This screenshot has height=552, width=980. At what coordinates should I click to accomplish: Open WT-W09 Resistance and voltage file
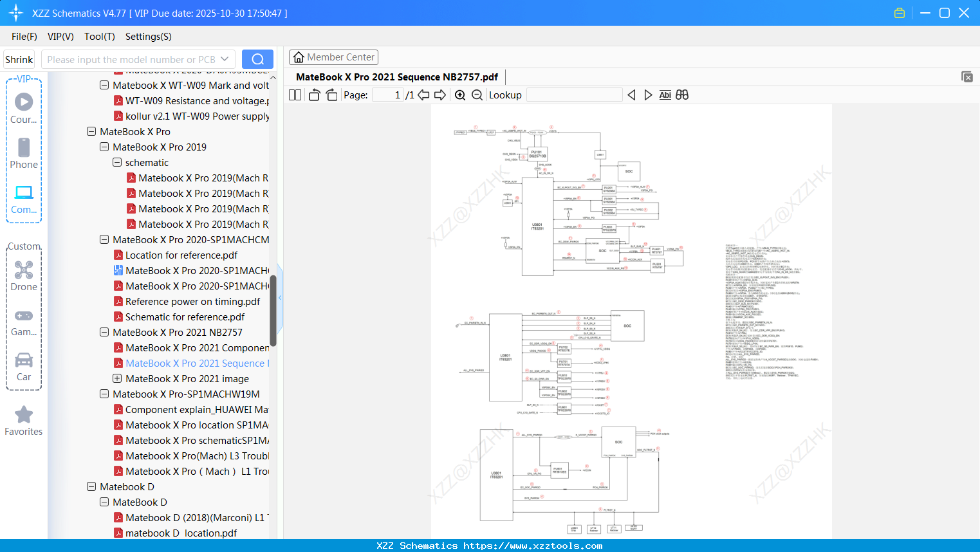(x=198, y=100)
